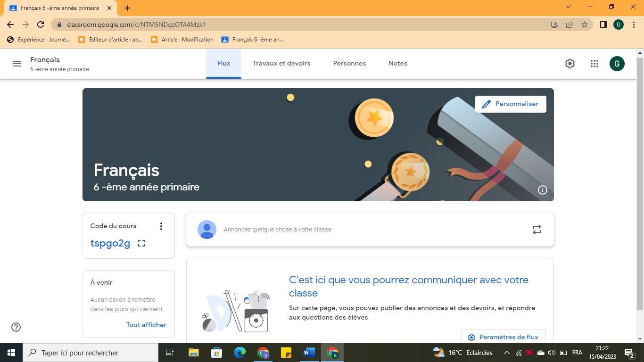Image resolution: width=644 pixels, height=362 pixels.
Task: Show hidden system tray icons
Action: pos(507,353)
